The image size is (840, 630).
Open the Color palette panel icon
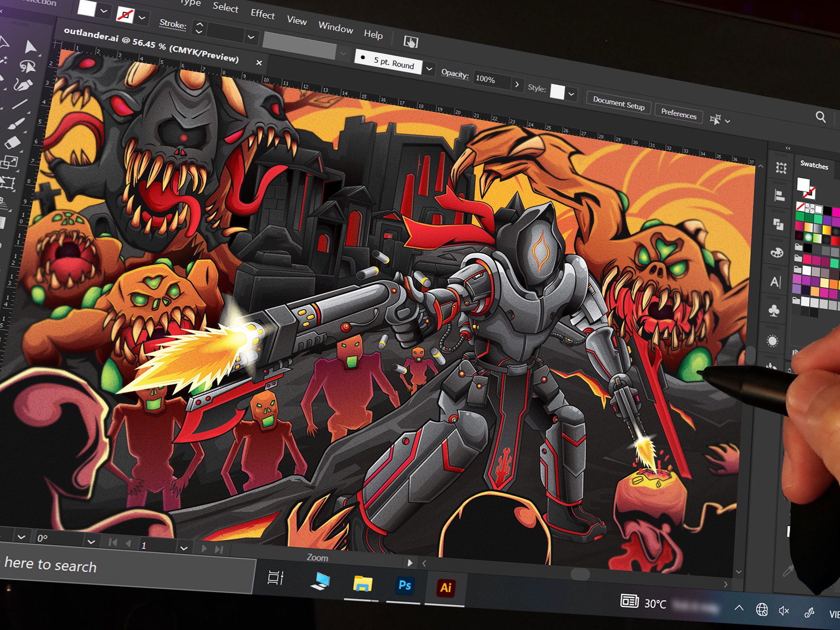point(777,253)
